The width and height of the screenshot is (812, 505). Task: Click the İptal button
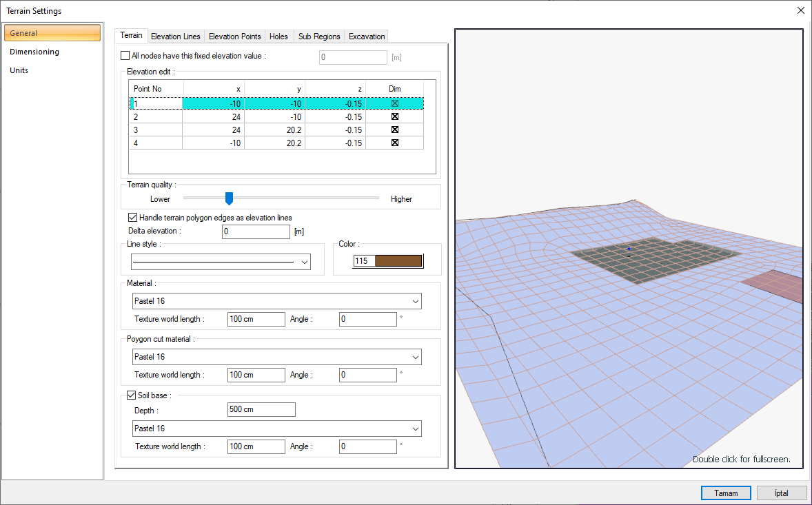click(x=782, y=493)
